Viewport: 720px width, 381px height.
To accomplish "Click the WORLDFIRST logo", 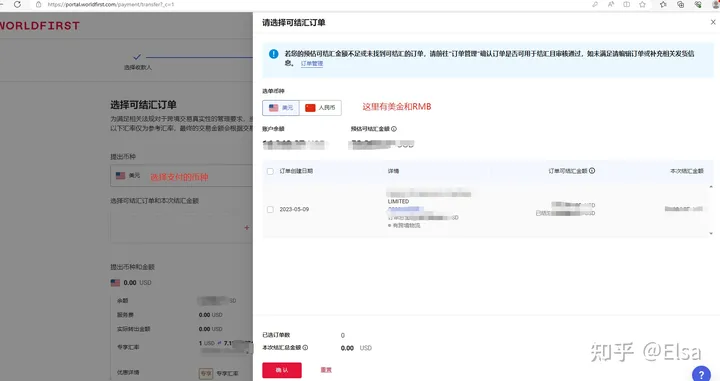I will (x=39, y=26).
